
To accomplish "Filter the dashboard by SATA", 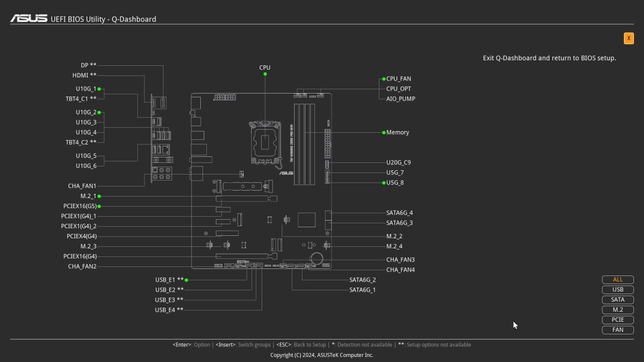I will tap(618, 300).
